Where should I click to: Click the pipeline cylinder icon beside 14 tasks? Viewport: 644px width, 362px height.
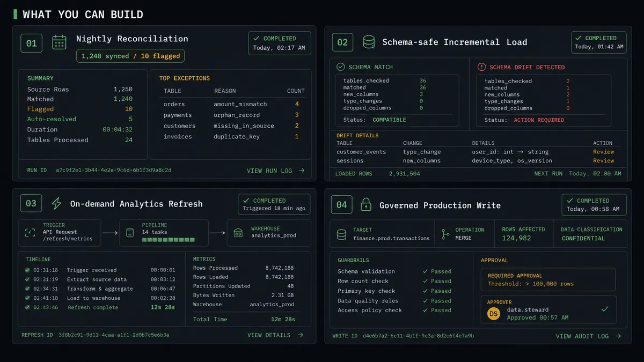click(x=129, y=233)
